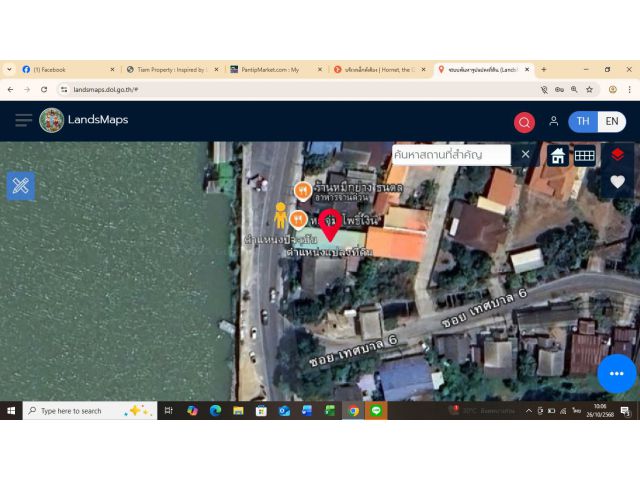Open a new browser tab
This screenshot has height=480, width=640.
pos(544,69)
